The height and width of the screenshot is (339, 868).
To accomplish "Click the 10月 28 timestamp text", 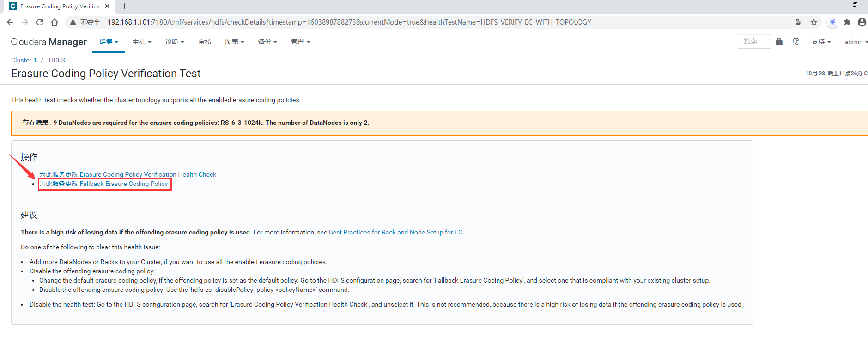I will click(x=836, y=74).
